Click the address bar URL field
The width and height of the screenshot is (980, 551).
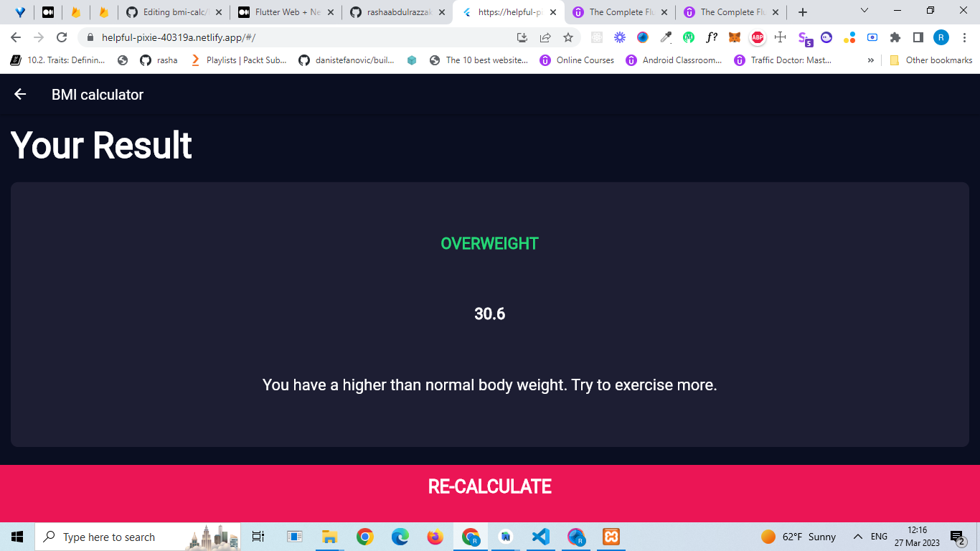click(x=301, y=37)
